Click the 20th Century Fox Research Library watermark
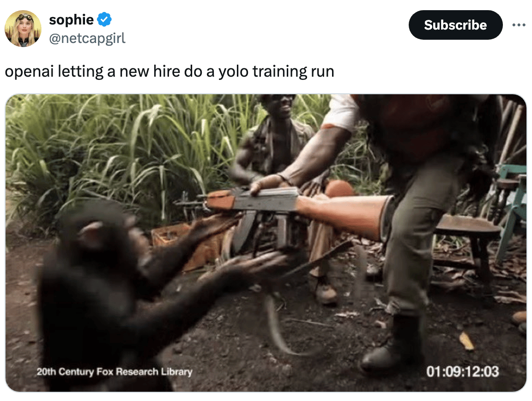 click(115, 372)
